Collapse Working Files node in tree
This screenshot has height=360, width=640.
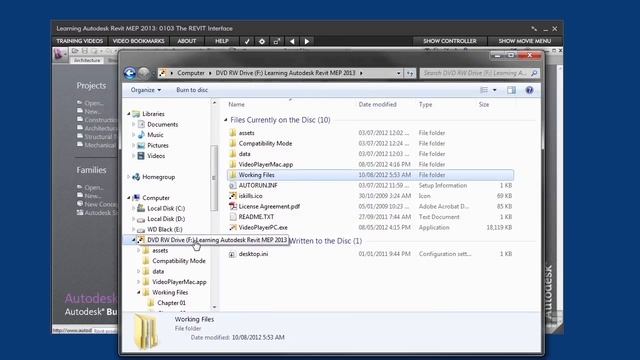(139, 292)
